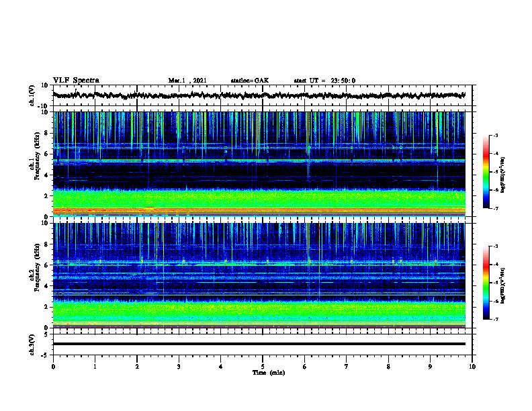Screen dimensions: 532x411
Task: Click the ch.1 "Frequency (kHz)" axis label
Action: [x=38, y=156]
